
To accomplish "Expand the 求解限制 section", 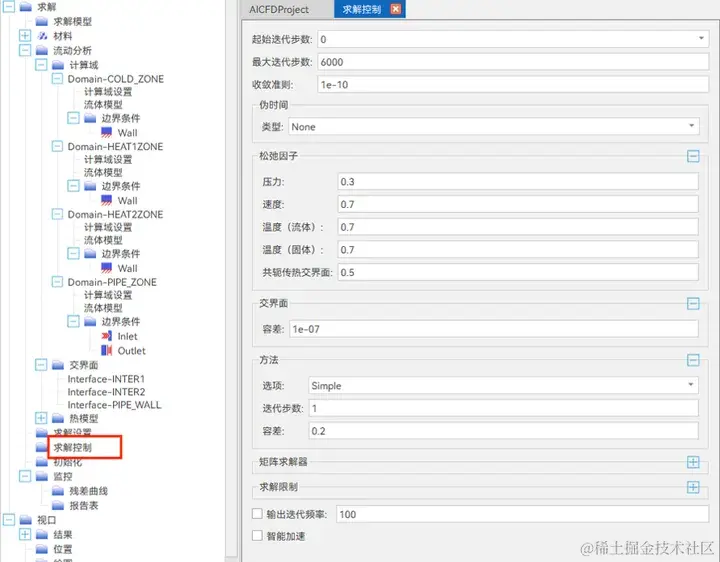I will (x=693, y=487).
